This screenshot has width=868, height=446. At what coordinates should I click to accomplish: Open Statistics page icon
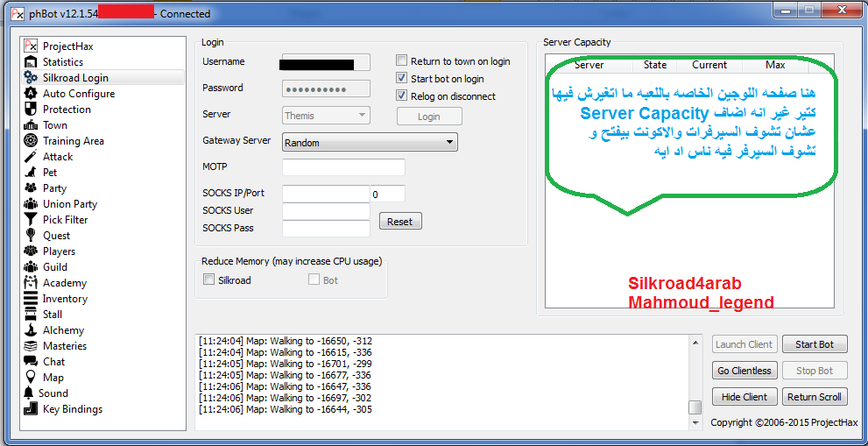coord(31,62)
